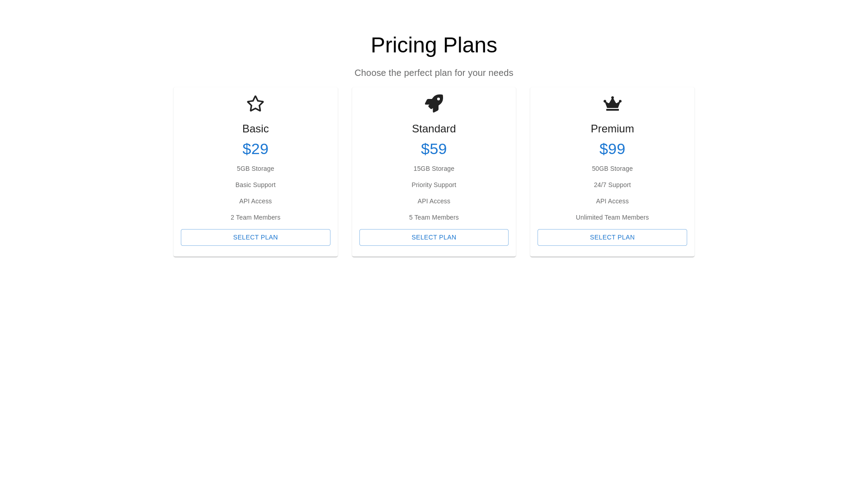Click the Unlimited Team Members feature
The height and width of the screenshot is (488, 868).
pyautogui.click(x=612, y=217)
